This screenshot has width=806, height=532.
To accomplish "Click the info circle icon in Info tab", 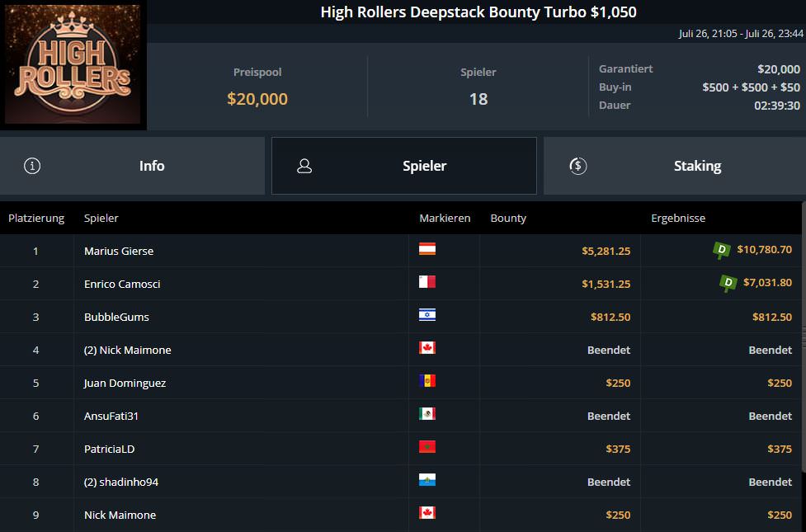I will click(x=32, y=166).
